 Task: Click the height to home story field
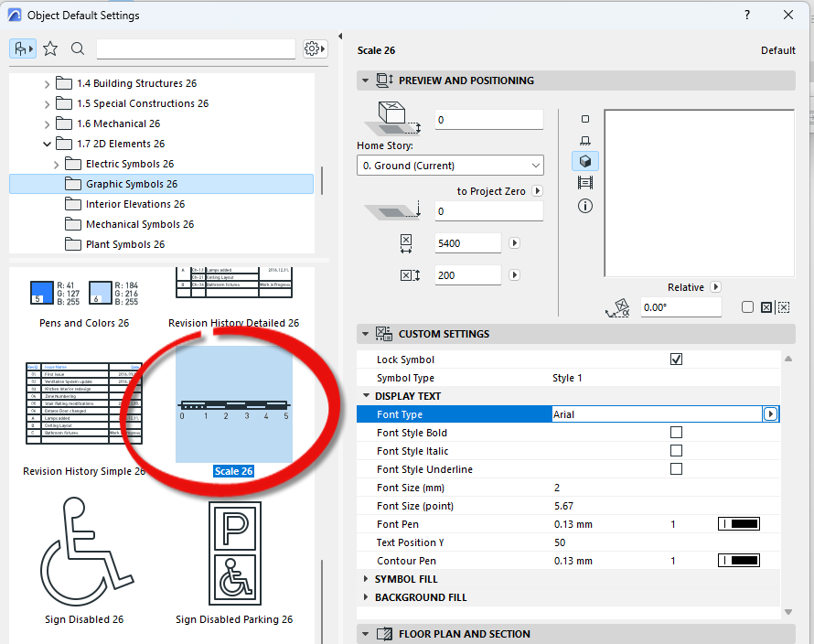pyautogui.click(x=489, y=120)
